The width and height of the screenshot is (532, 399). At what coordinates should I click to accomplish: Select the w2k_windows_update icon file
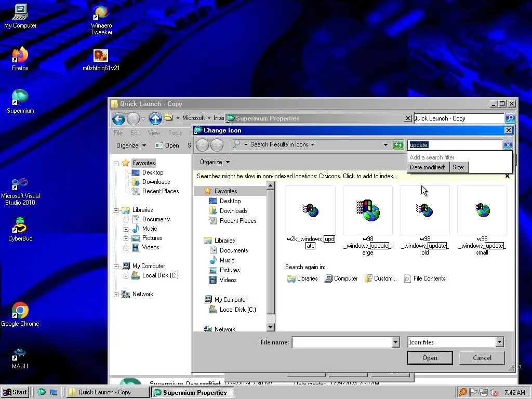pos(311,218)
